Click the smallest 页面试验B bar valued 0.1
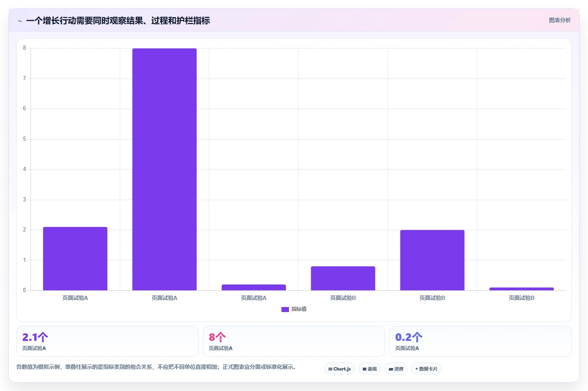The image size is (588, 391). [522, 289]
